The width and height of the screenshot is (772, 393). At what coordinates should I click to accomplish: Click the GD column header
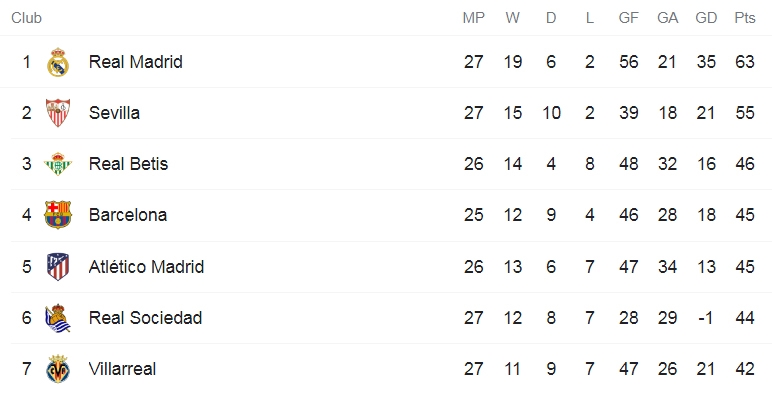pos(706,18)
